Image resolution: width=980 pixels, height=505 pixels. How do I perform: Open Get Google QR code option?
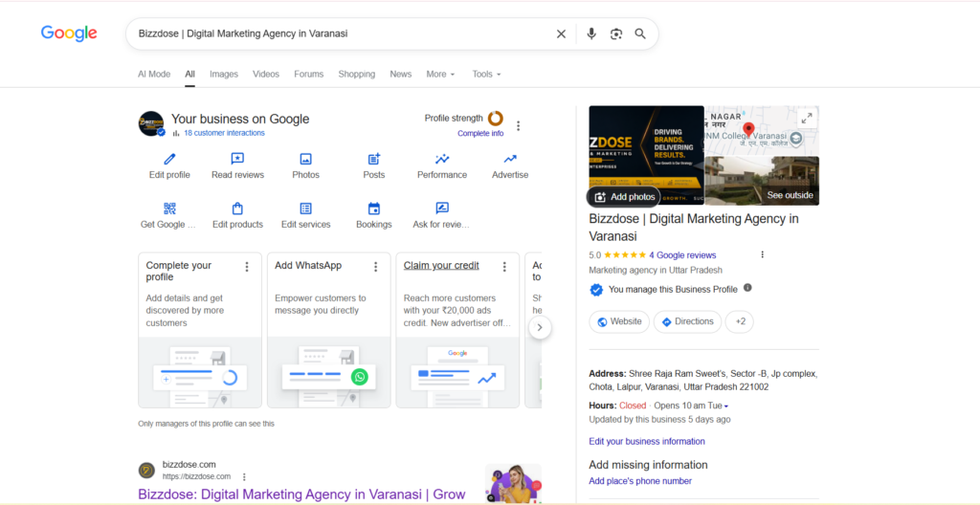click(169, 216)
